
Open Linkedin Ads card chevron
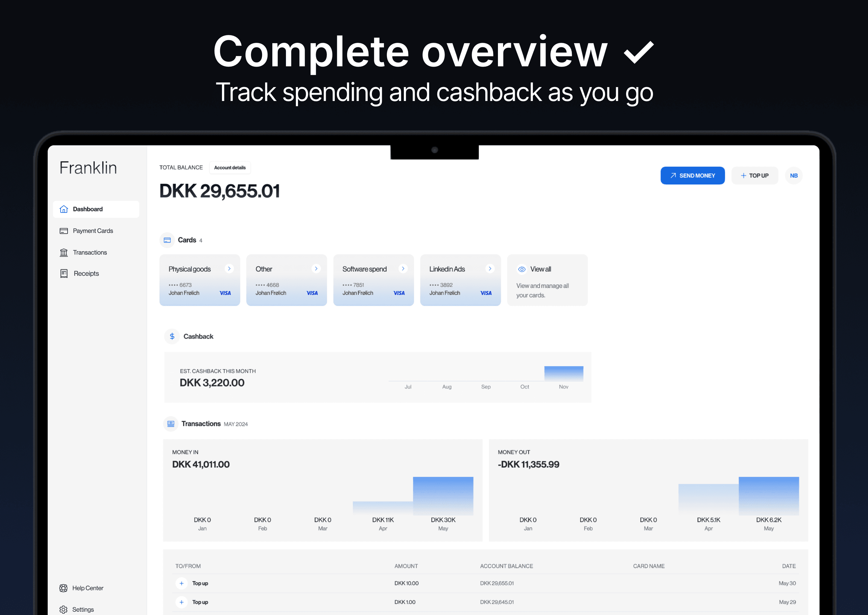coord(490,269)
